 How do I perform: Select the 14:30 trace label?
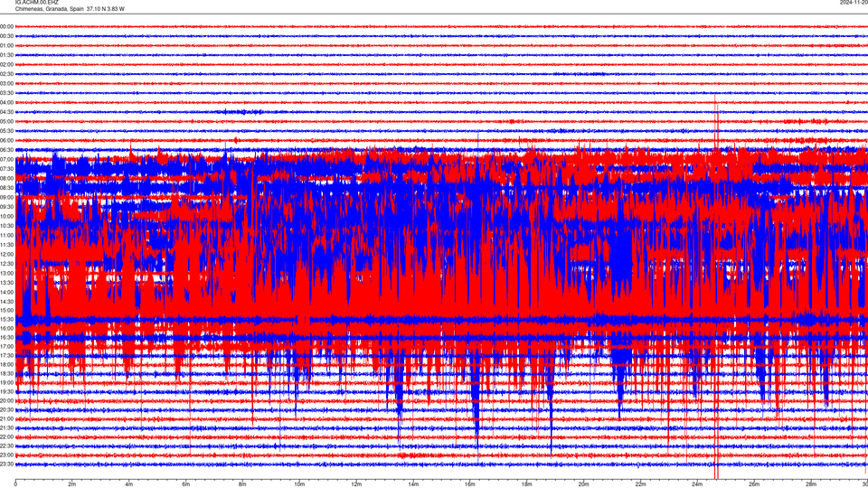pyautogui.click(x=6, y=302)
